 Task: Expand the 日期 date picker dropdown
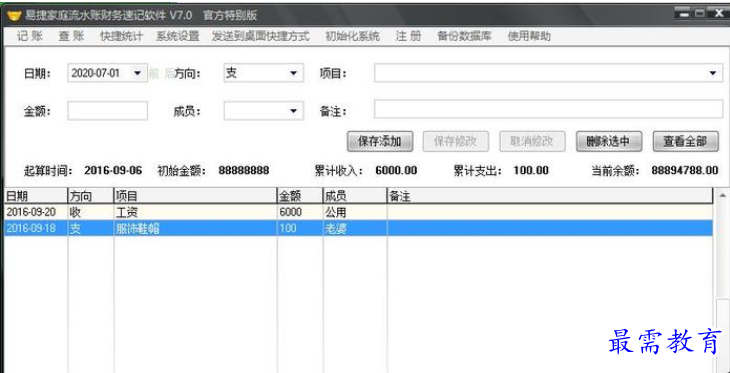point(137,73)
